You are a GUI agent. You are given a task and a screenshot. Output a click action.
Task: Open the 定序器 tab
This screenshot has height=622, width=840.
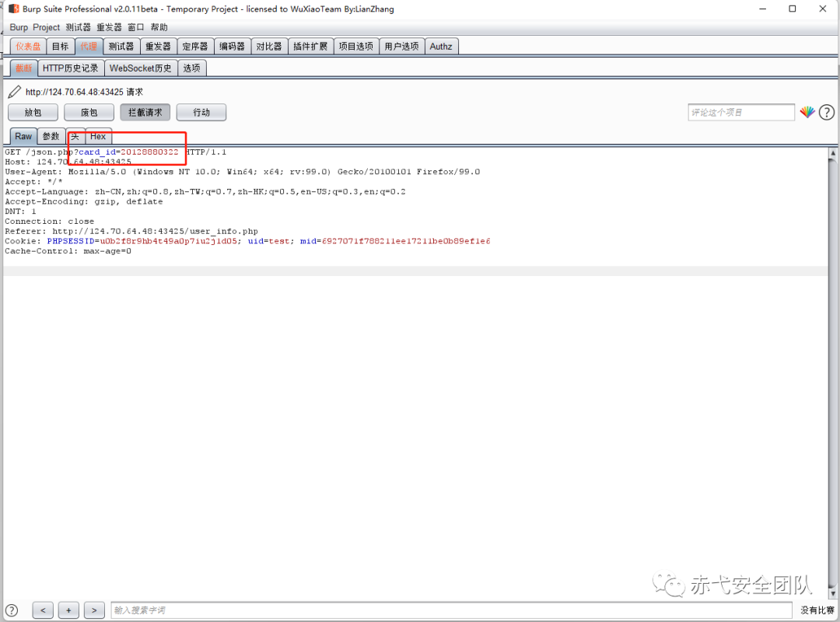tap(195, 47)
